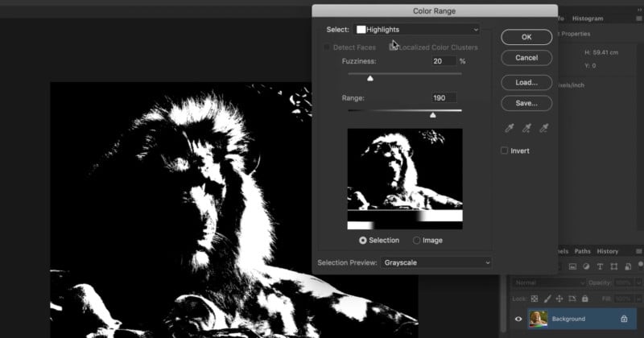The width and height of the screenshot is (644, 338).
Task: Filter layers by adjustment layers icon
Action: click(586, 266)
